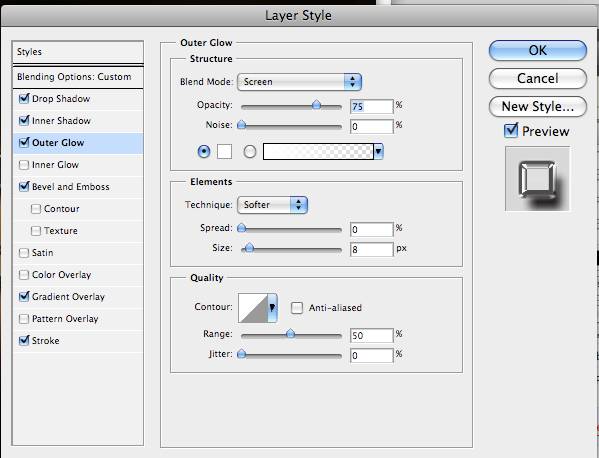Enable the Inner Glow checkbox
Viewport: 599px width, 458px height.
point(24,165)
